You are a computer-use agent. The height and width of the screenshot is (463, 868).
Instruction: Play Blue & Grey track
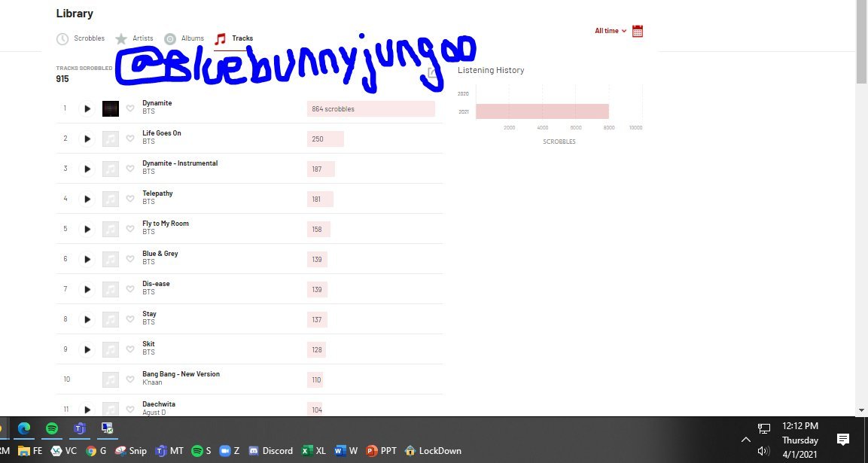(87, 259)
